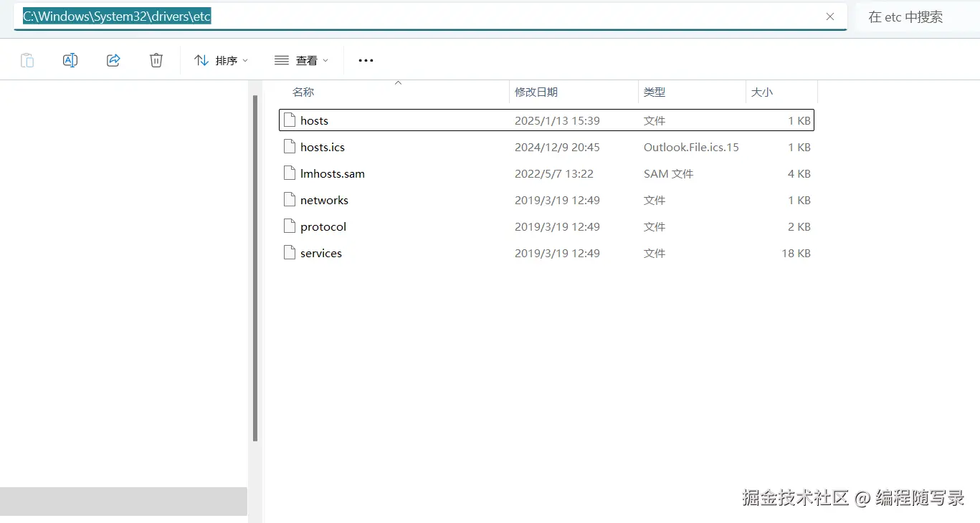Click the 在 etc 中搜索 search box
The height and width of the screenshot is (523, 980).
(918, 16)
